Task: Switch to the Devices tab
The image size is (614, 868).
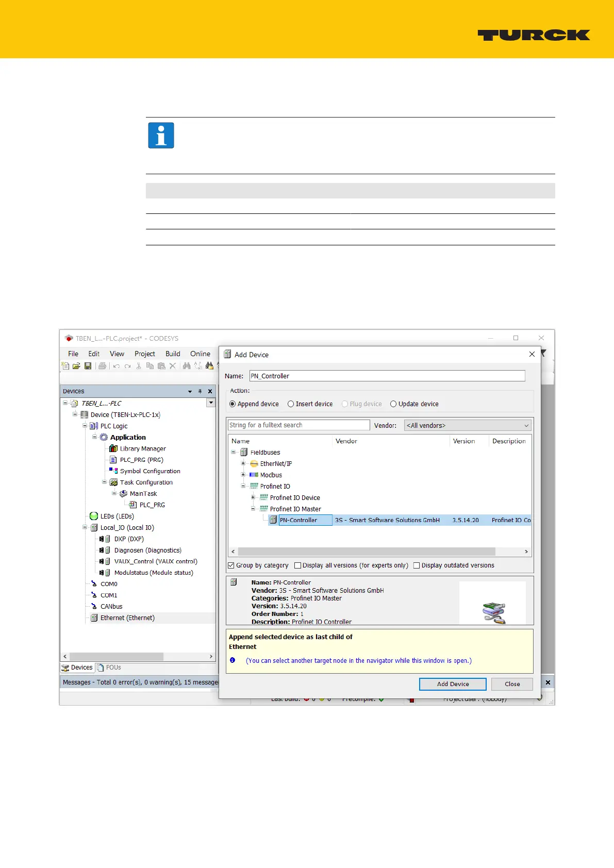Action: coord(77,667)
